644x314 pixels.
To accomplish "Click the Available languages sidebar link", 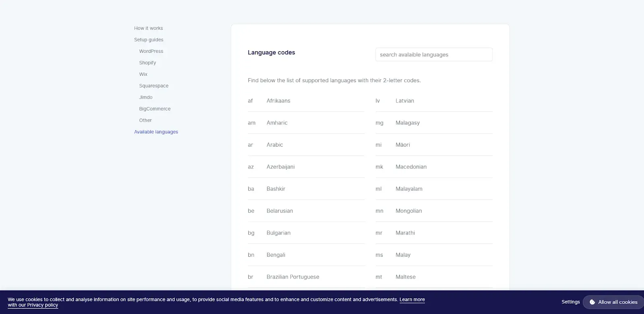I will [x=156, y=132].
